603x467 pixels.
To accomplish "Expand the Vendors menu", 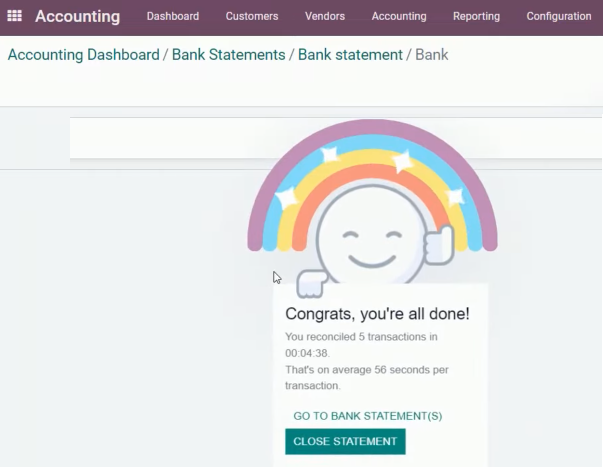I will 325,16.
